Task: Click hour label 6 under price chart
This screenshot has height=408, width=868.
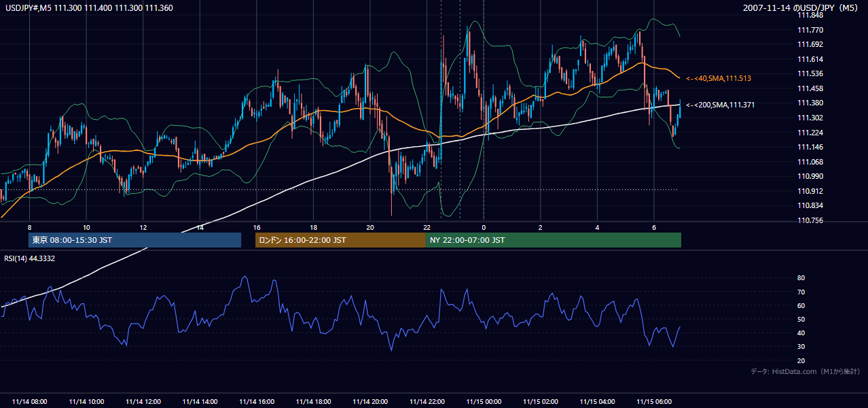Action: point(653,227)
